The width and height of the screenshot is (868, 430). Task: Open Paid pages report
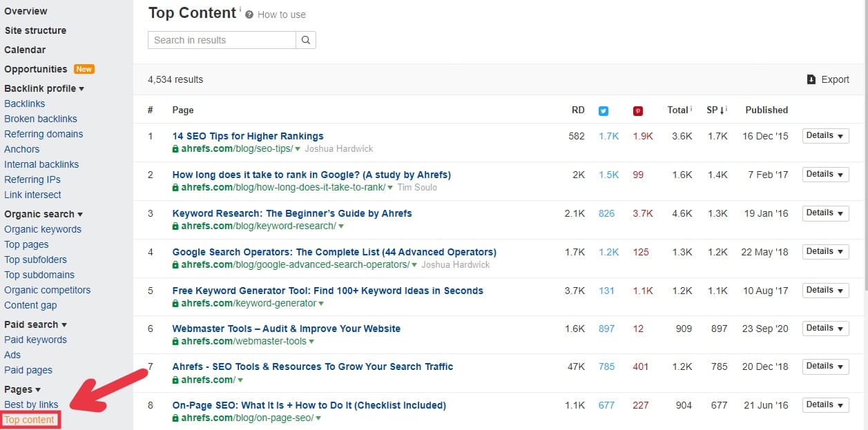pyautogui.click(x=28, y=370)
